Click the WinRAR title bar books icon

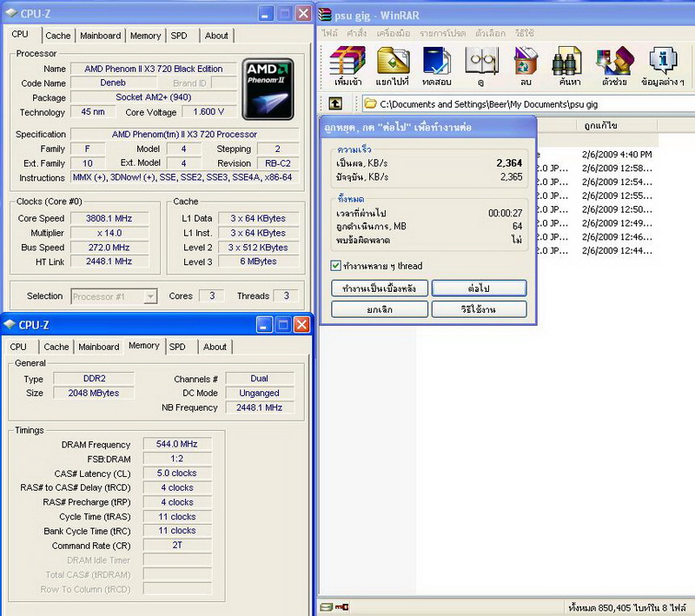tap(325, 15)
